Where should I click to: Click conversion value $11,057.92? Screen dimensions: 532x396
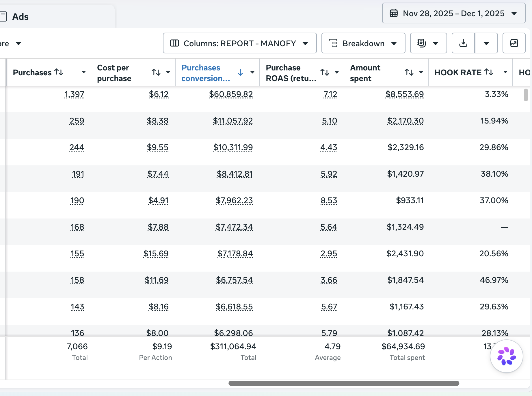[x=233, y=121]
